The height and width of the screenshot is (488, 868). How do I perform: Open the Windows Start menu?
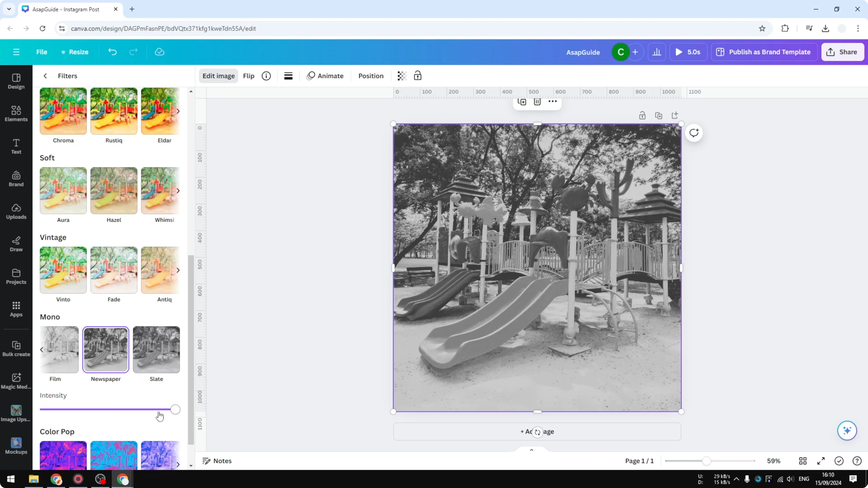11,479
